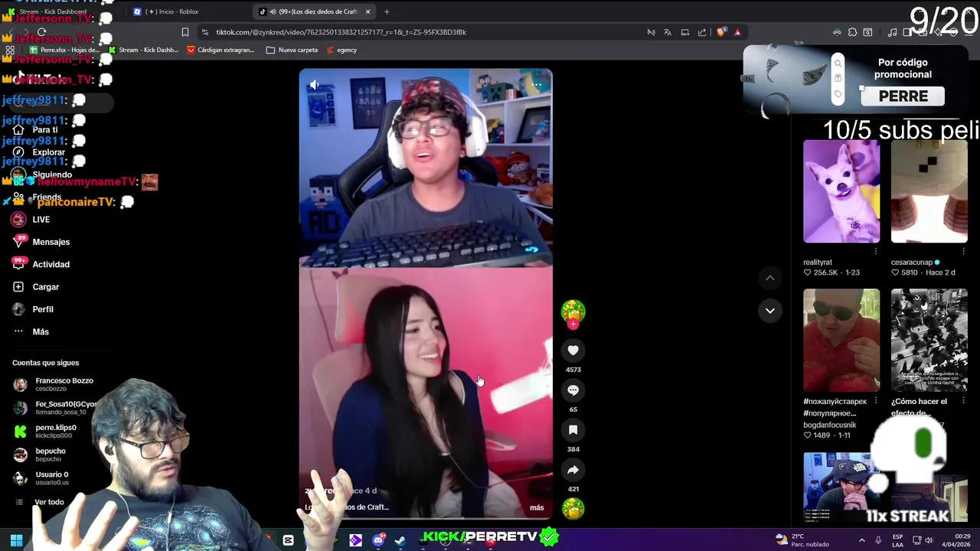Follow the creator via the red plus badge
980x551 pixels.
tap(573, 324)
